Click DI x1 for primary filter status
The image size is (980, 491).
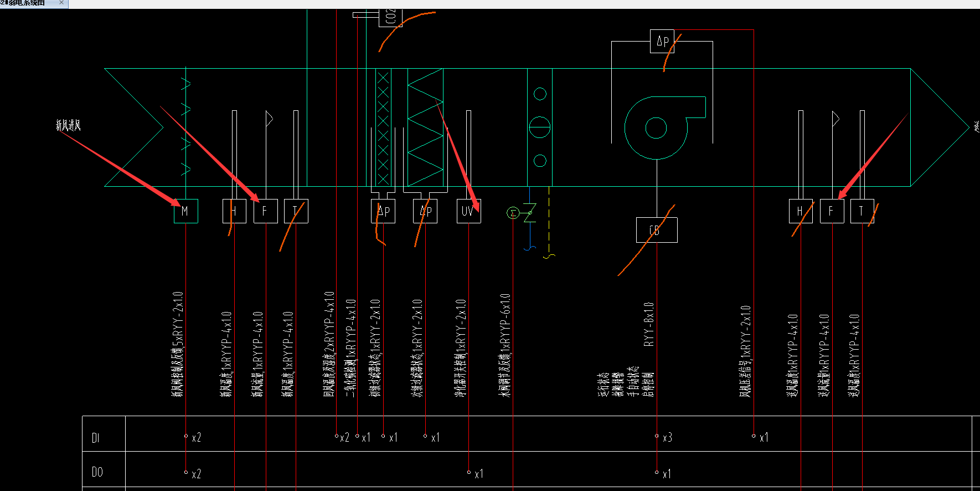pos(393,438)
